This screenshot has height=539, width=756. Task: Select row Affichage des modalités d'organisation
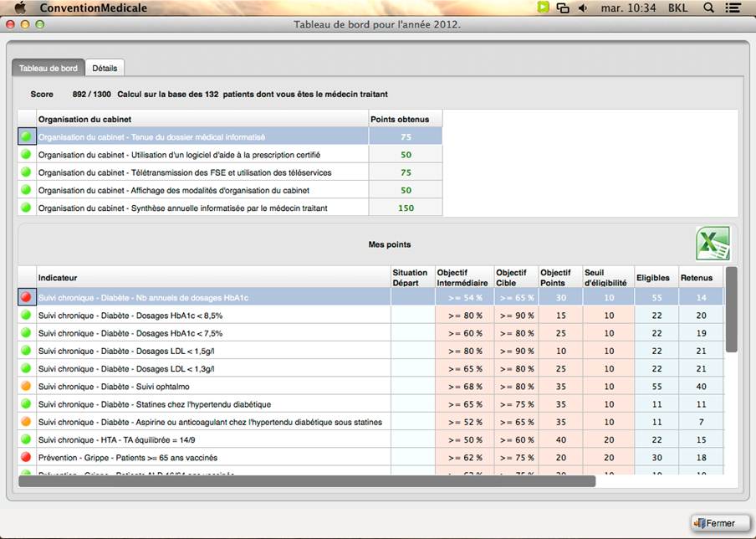(x=230, y=190)
